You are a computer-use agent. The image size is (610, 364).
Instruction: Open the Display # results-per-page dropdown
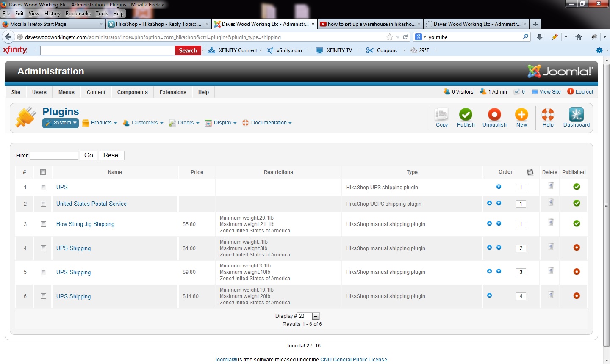coord(308,316)
